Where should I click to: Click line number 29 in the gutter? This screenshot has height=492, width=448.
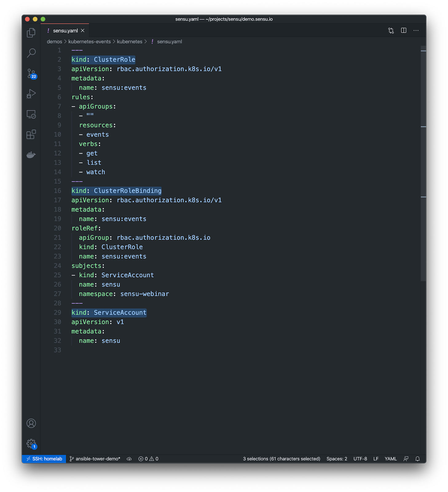pyautogui.click(x=57, y=313)
